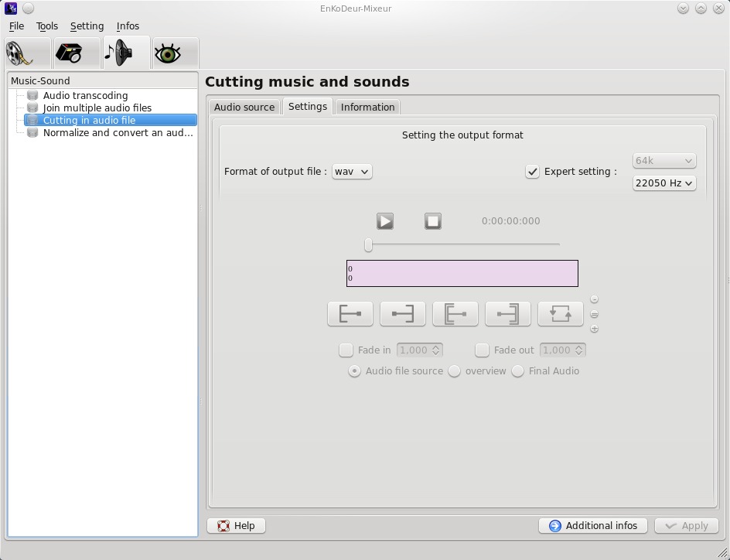Select the Final Audio radio button
Viewport: 730px width, 560px height.
pyautogui.click(x=517, y=371)
